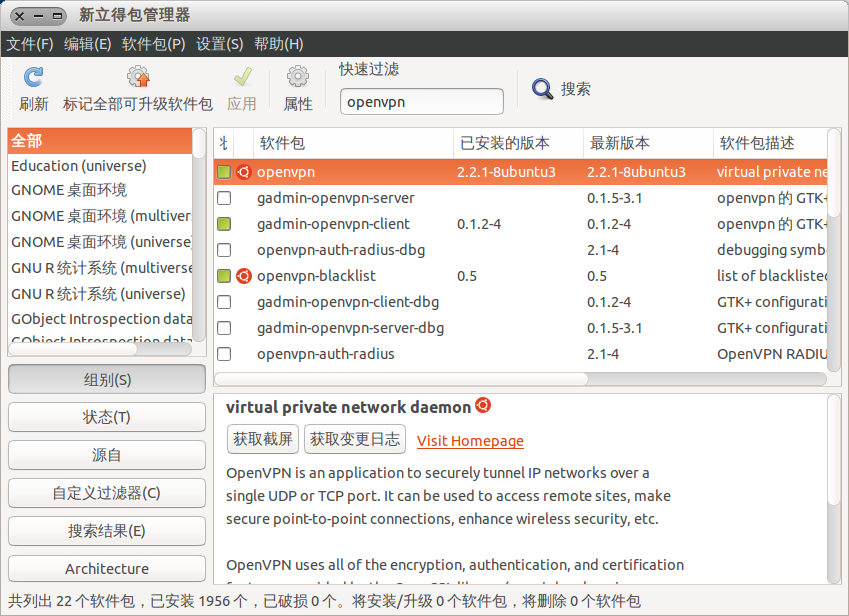The width and height of the screenshot is (849, 616).
Task: Mark gadmin-openvpn-client-dbg checkbox
Action: point(224,302)
